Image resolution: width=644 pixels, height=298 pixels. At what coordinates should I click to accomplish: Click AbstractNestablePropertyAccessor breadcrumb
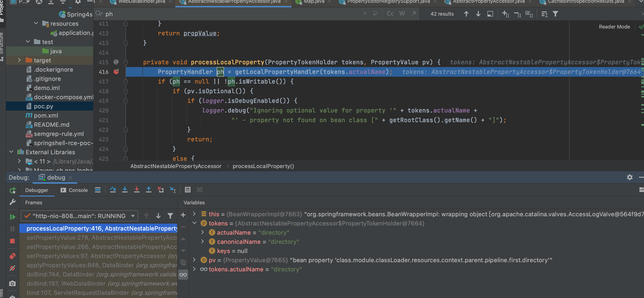(176, 166)
